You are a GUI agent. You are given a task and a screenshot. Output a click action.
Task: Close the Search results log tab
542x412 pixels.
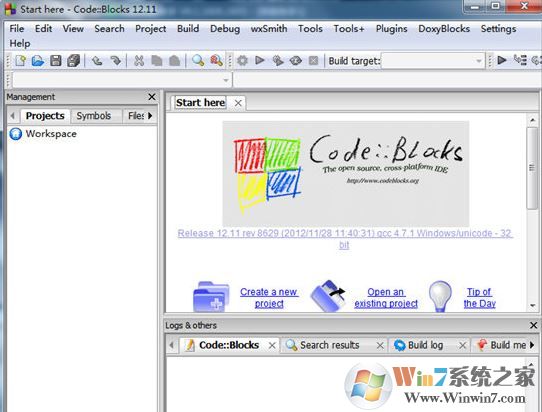pyautogui.click(x=380, y=345)
